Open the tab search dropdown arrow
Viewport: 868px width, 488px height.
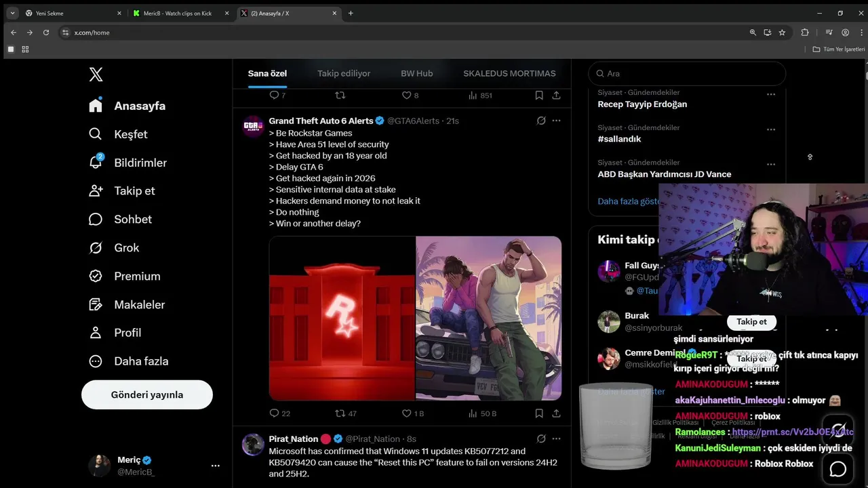(12, 13)
